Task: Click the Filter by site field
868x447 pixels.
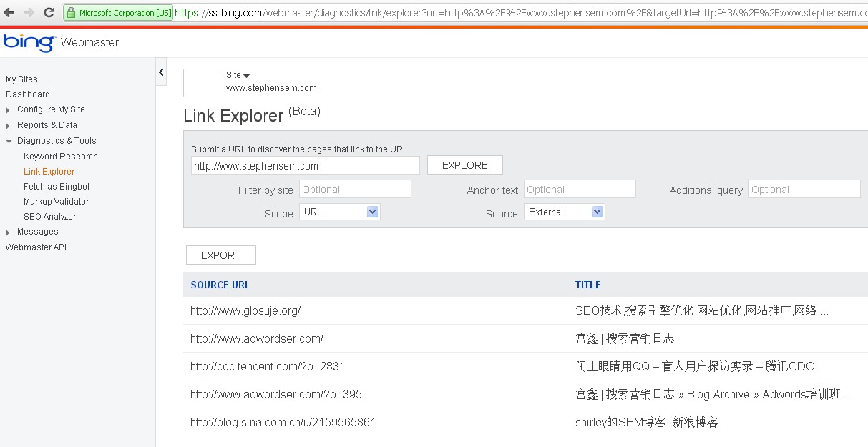Action: [x=356, y=190]
